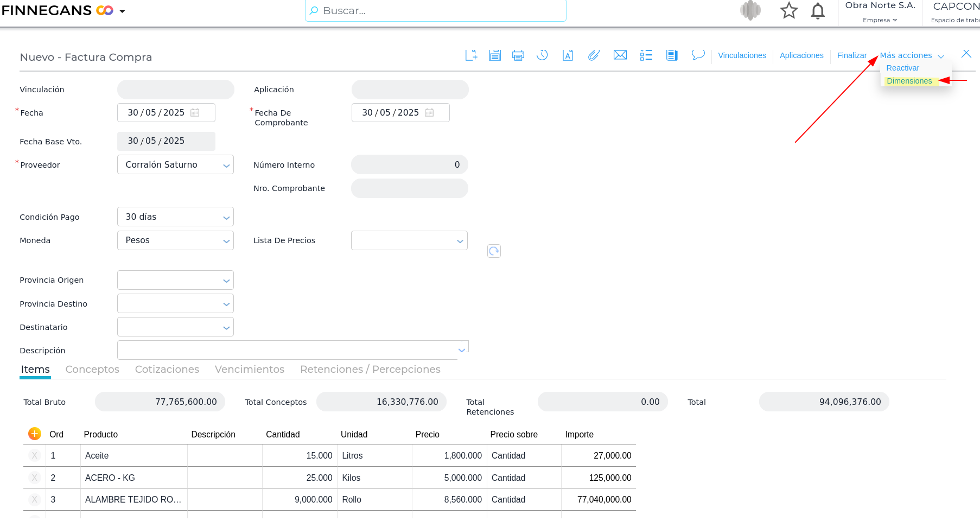This screenshot has width=980, height=521.
Task: Click the notifications bell icon
Action: [x=817, y=11]
